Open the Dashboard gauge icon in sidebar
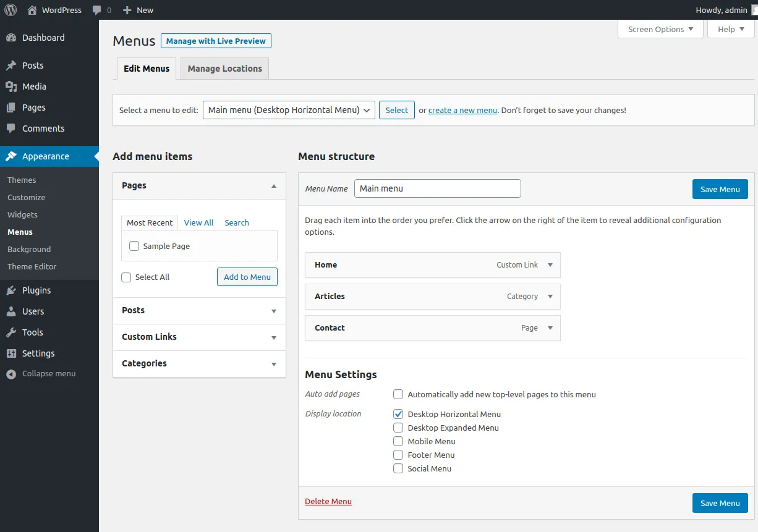The width and height of the screenshot is (758, 532). [11, 38]
